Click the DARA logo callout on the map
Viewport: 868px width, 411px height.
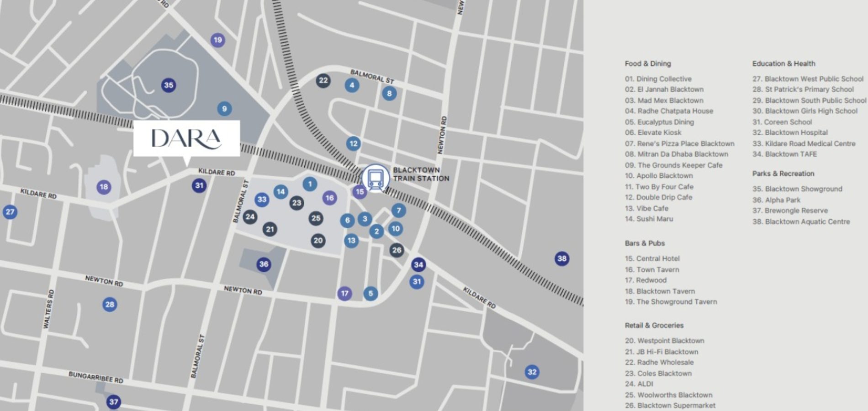click(186, 138)
